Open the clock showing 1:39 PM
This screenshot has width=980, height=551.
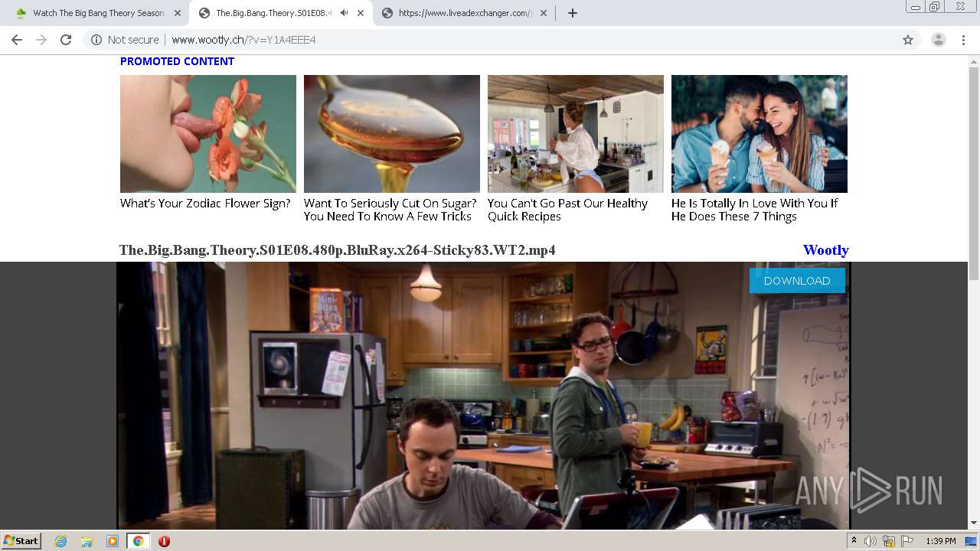[x=940, y=541]
